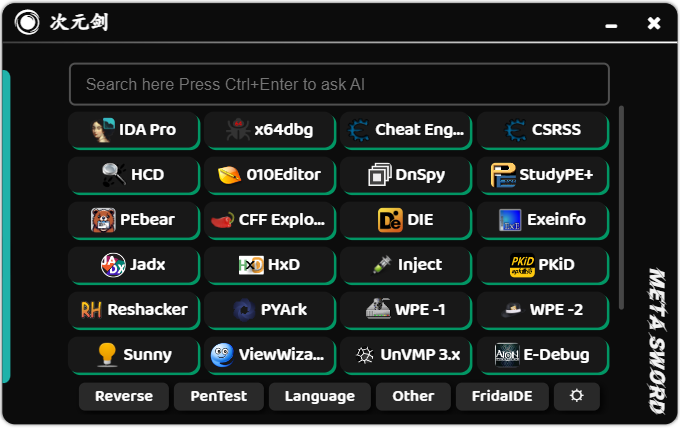Open the CSRSS tool
The image size is (680, 428).
click(x=543, y=130)
